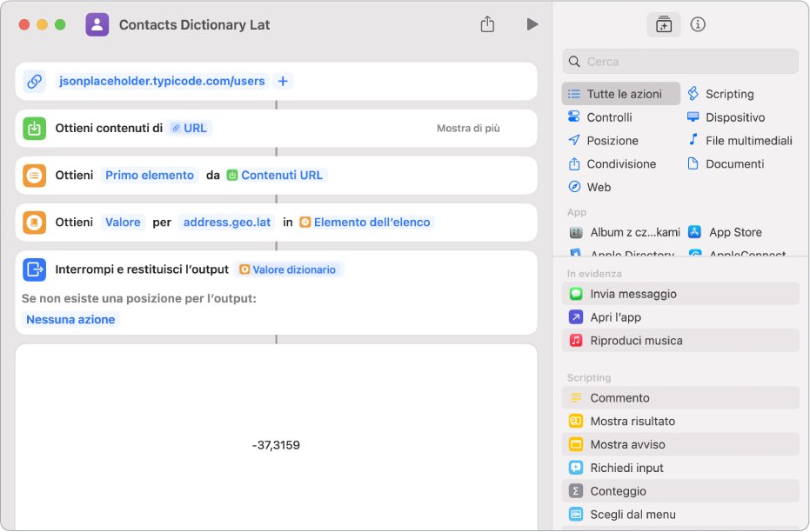Add another URL with plus button

[283, 81]
